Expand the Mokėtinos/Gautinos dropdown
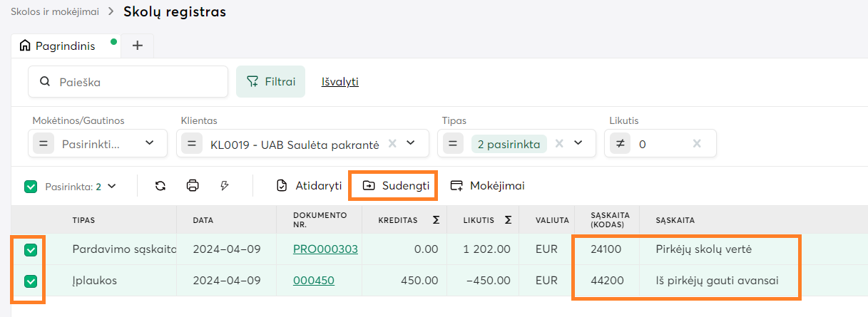Screen dimensions: 868x317 pos(150,143)
